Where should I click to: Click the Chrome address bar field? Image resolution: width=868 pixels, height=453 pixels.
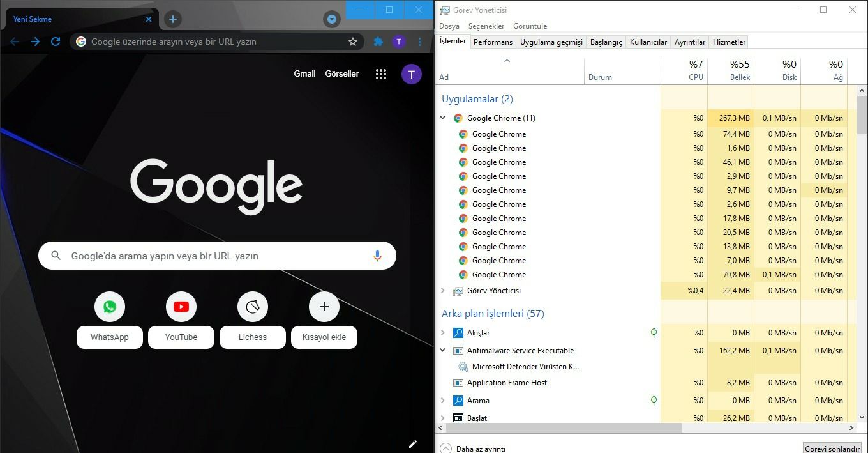click(217, 42)
